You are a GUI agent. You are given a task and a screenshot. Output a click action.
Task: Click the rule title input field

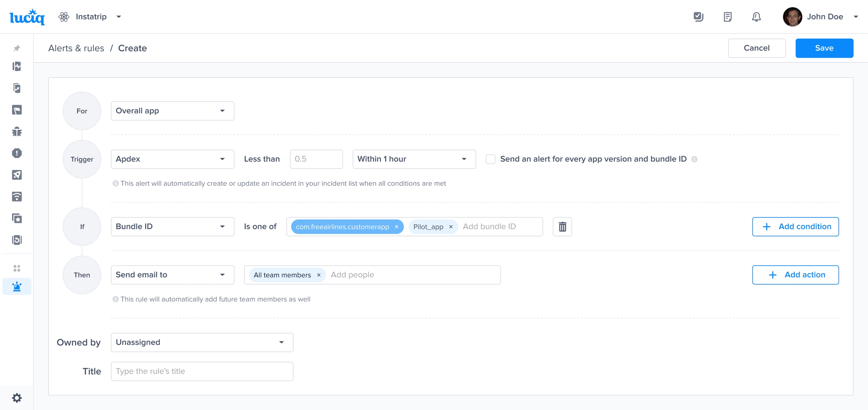tap(202, 371)
